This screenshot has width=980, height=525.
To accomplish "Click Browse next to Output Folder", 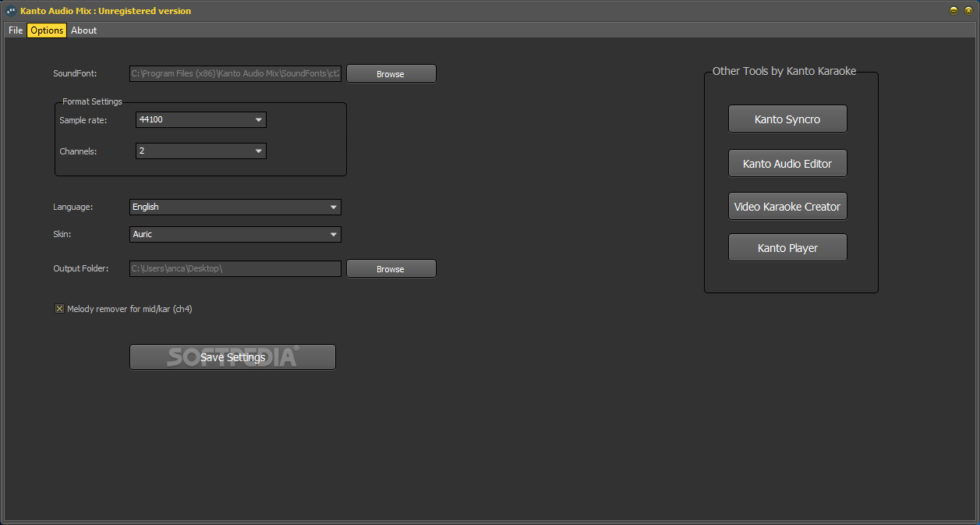I will coord(391,268).
